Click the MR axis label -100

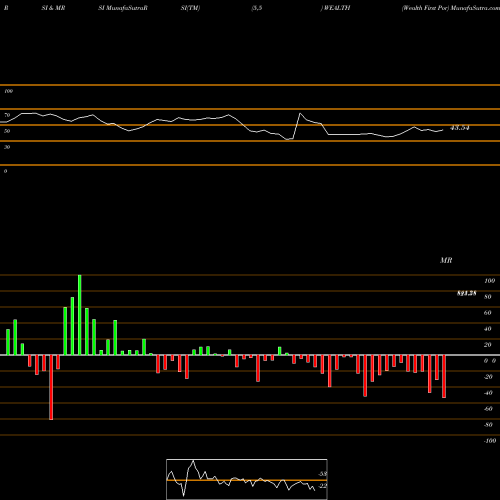(x=490, y=441)
